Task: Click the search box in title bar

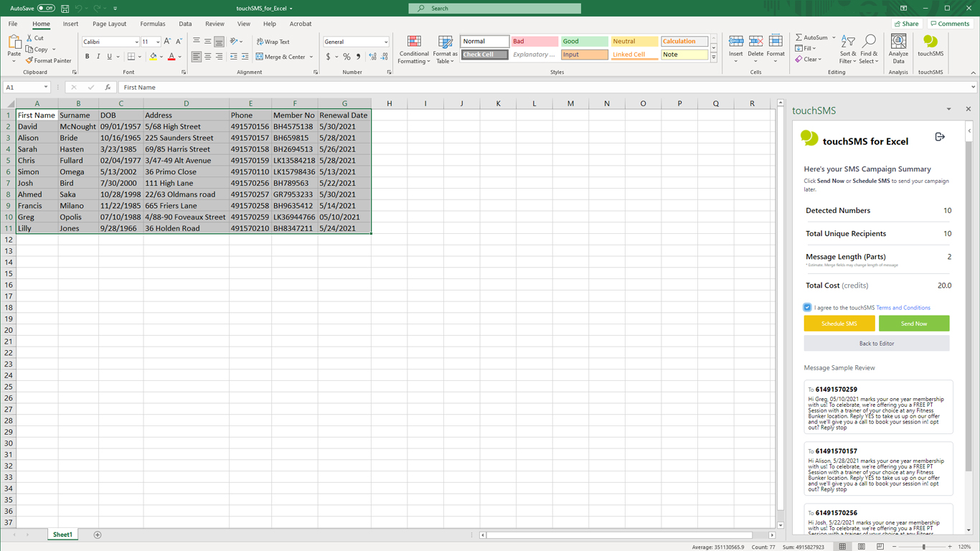Action: point(495,9)
